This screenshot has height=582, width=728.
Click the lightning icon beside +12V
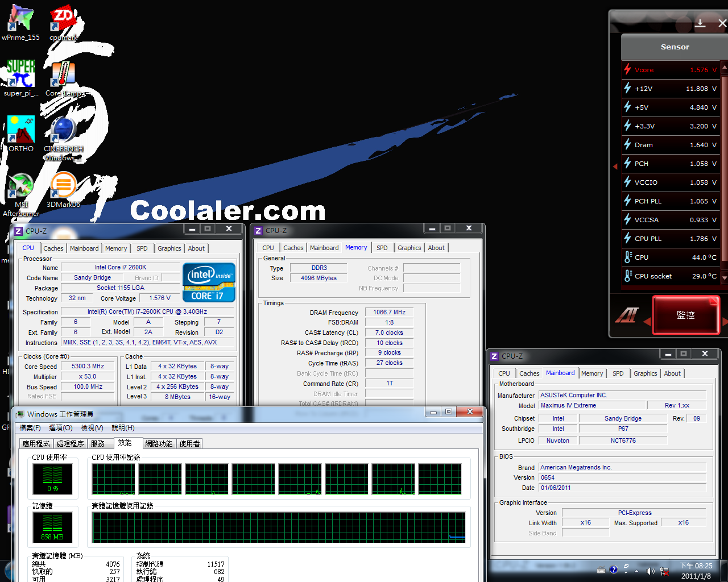(627, 88)
